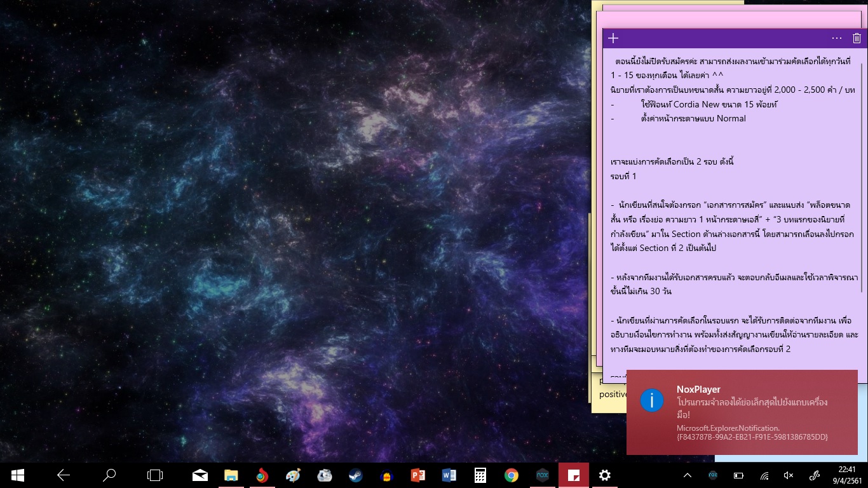Open the three-dot menu on the purple note
Viewport: 868px width, 488px height.
(x=837, y=38)
